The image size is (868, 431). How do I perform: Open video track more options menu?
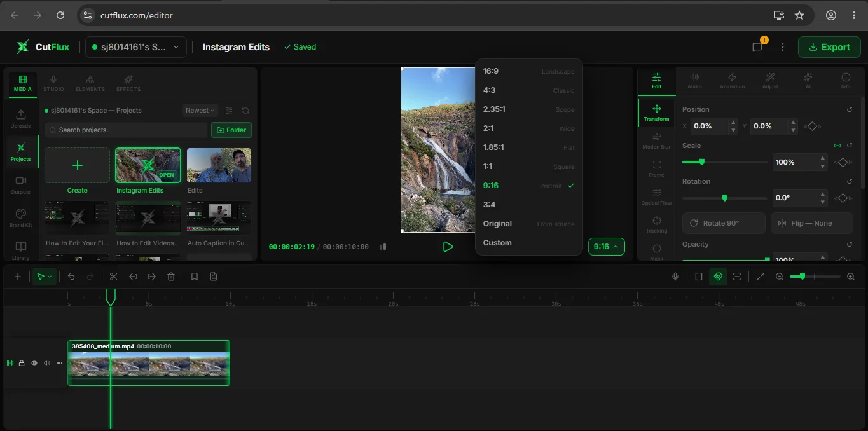click(60, 363)
